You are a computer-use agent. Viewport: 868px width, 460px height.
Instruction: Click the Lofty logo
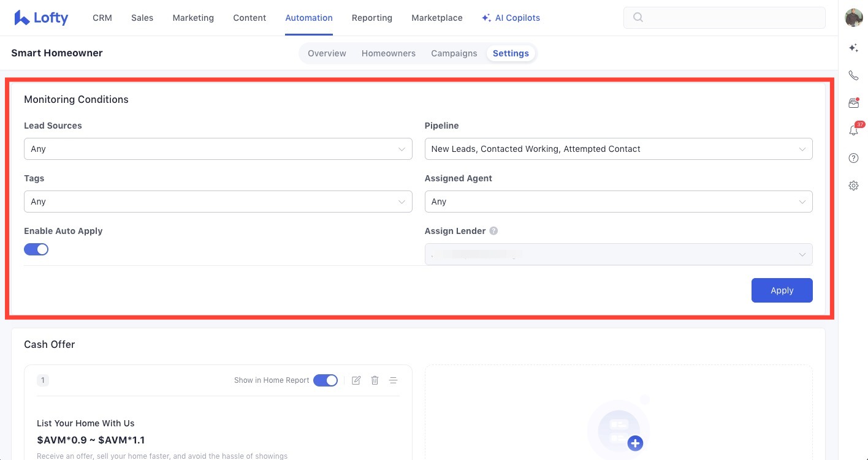pyautogui.click(x=41, y=18)
